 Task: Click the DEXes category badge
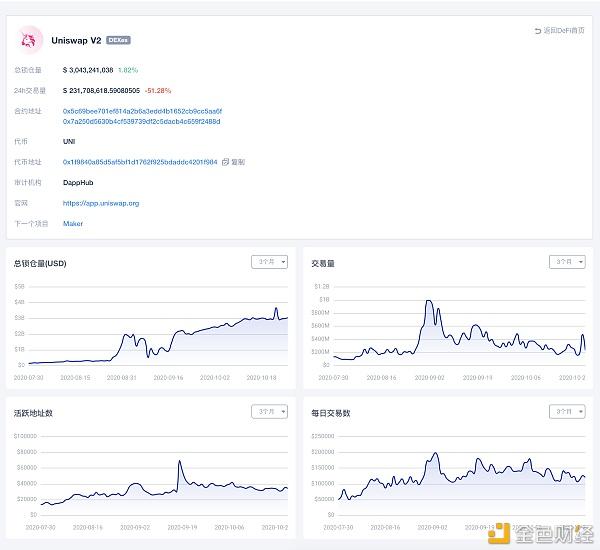[118, 40]
